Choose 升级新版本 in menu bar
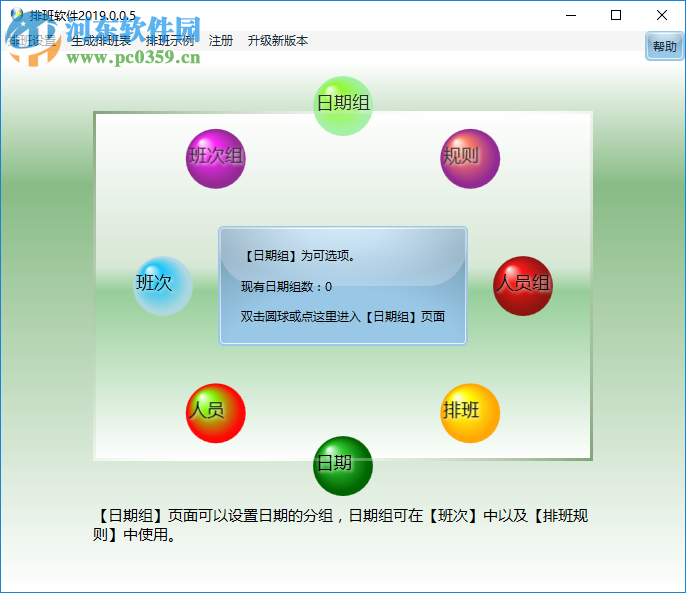 point(278,41)
